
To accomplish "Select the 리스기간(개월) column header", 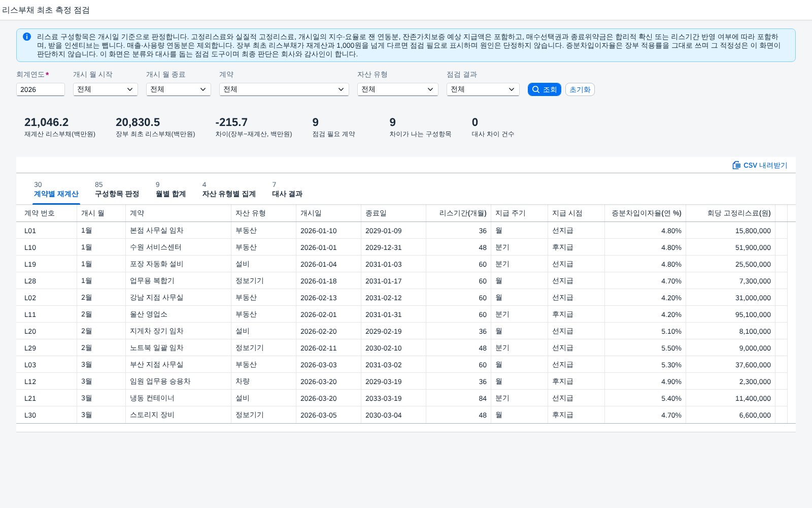I will (459, 213).
